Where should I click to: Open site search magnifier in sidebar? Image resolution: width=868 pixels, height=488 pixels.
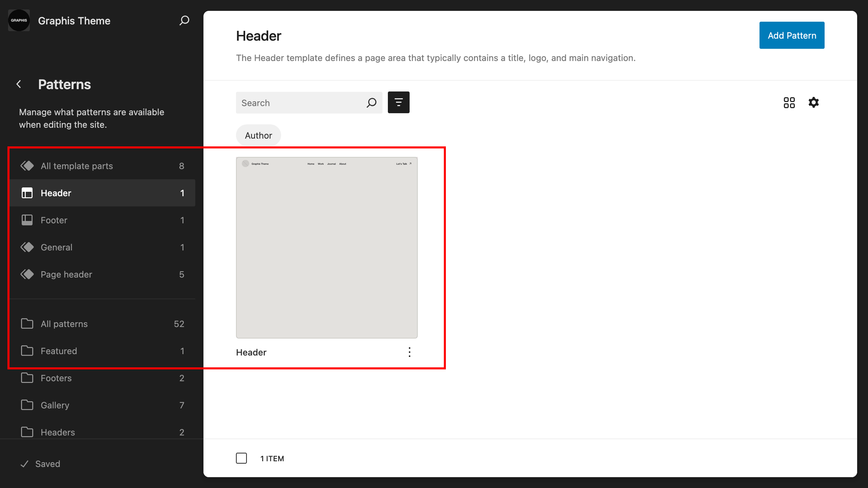184,20
